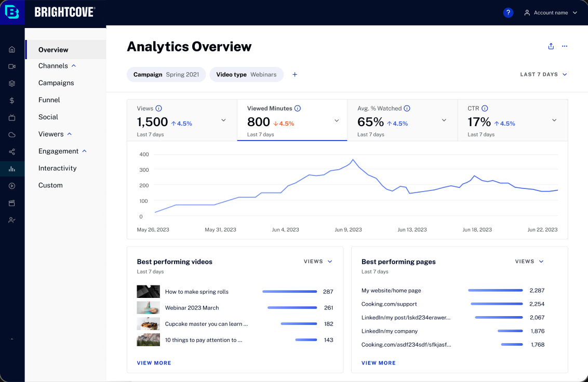
Task: Open the gallery window icon in sidebar
Action: (x=12, y=203)
